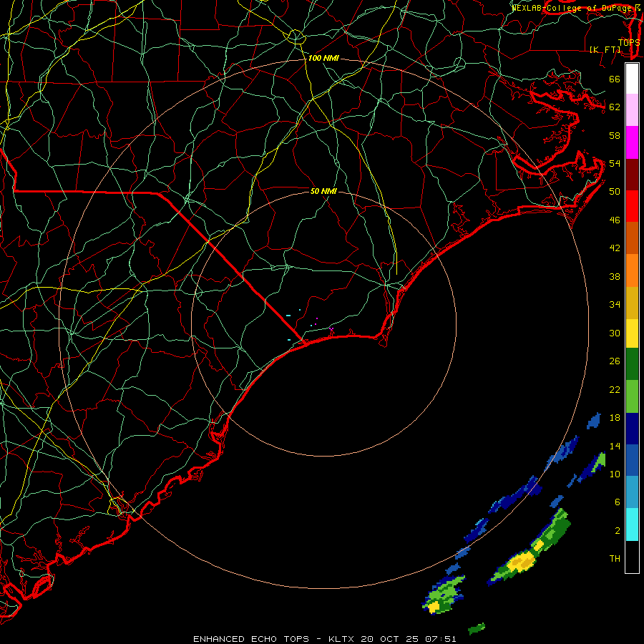The height and width of the screenshot is (644, 644).
Task: Click the black TH legend swatch
Action: tap(632, 557)
